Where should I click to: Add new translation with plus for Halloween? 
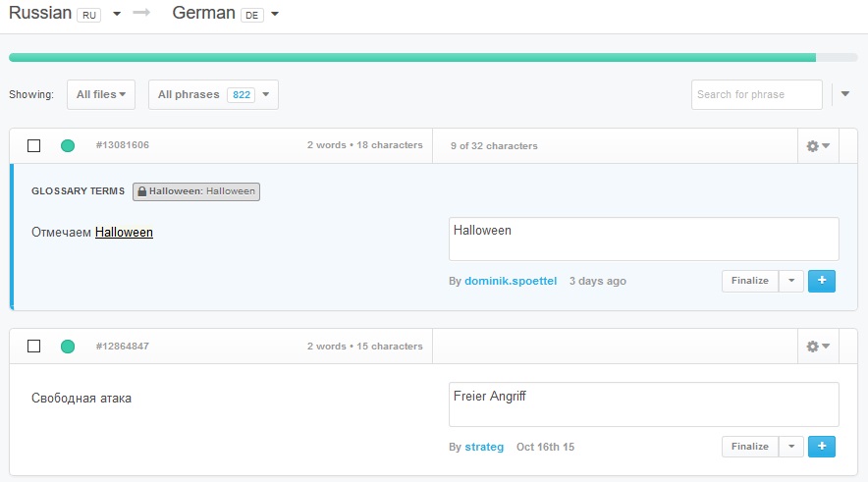[x=822, y=281]
